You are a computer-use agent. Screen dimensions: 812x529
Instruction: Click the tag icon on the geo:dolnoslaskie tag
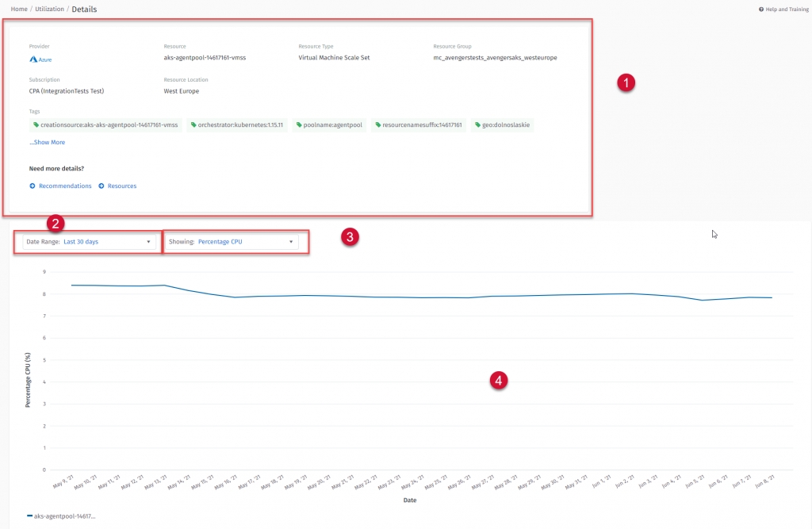(478, 125)
